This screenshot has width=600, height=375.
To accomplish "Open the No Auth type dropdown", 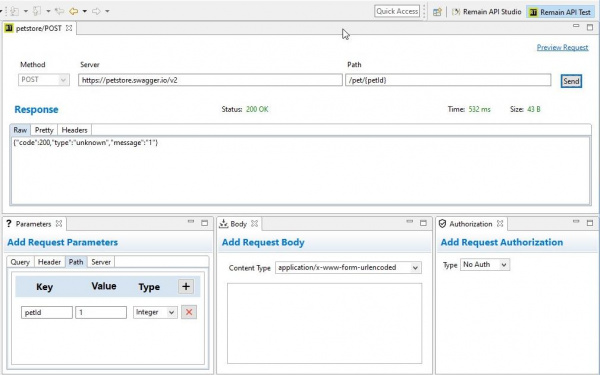I will coord(485,264).
